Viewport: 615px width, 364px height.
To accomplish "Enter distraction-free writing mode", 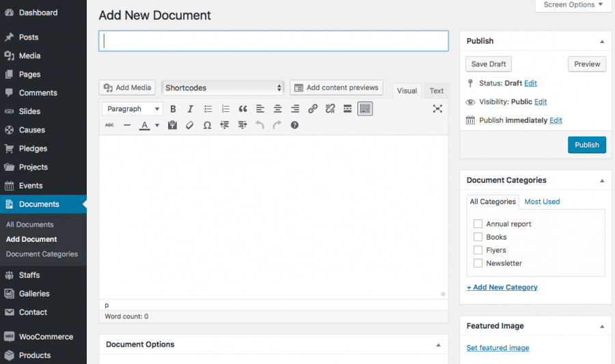I will [x=437, y=109].
